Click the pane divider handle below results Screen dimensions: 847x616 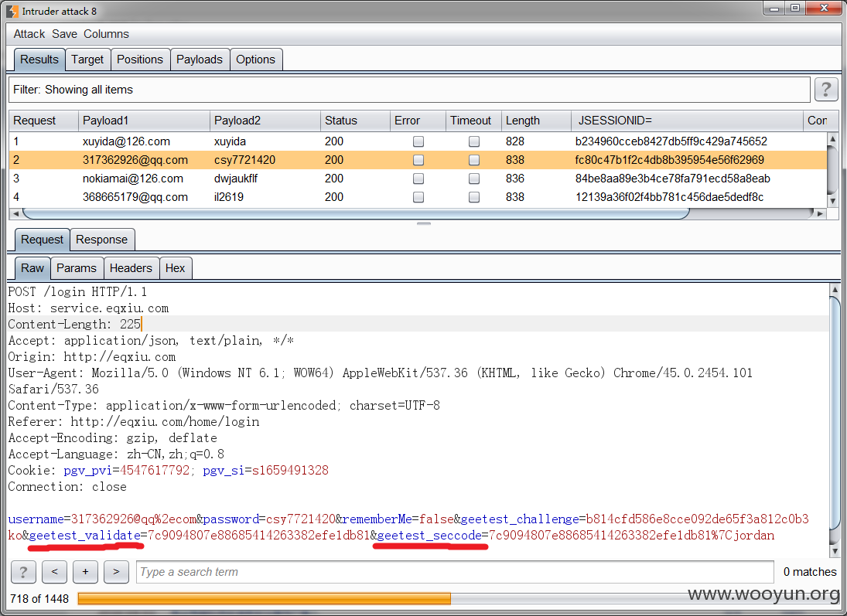click(424, 223)
